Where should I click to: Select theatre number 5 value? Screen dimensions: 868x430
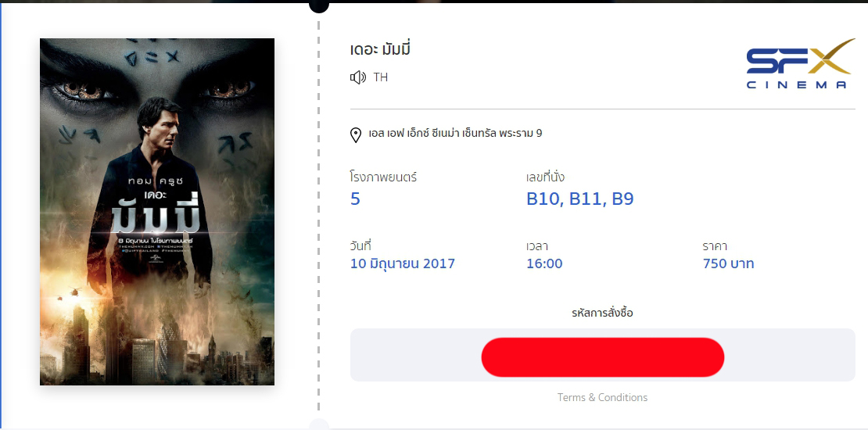pos(355,199)
